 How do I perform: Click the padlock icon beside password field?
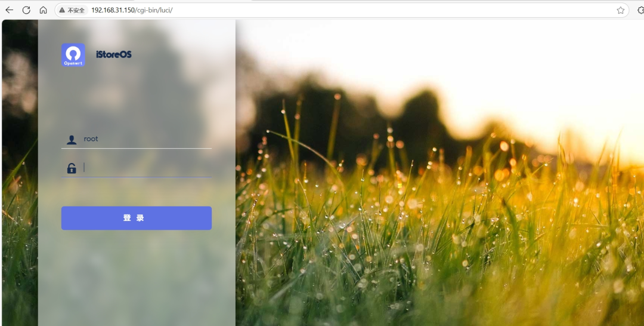(x=72, y=168)
